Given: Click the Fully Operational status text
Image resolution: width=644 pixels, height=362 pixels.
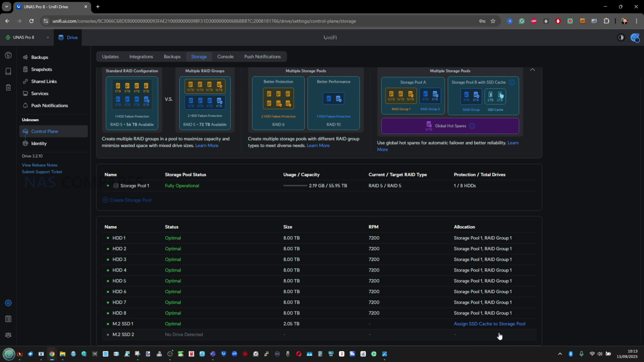Looking at the screenshot, I should pyautogui.click(x=182, y=186).
